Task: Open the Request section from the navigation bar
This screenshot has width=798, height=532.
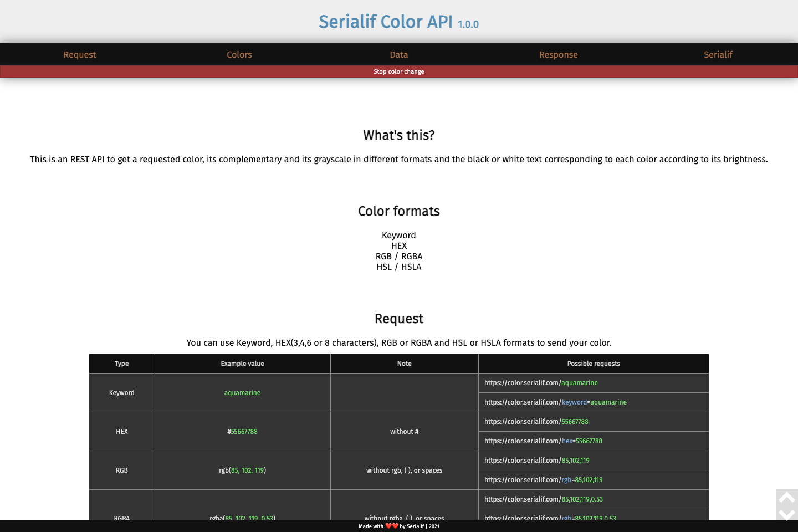Action: tap(80, 54)
